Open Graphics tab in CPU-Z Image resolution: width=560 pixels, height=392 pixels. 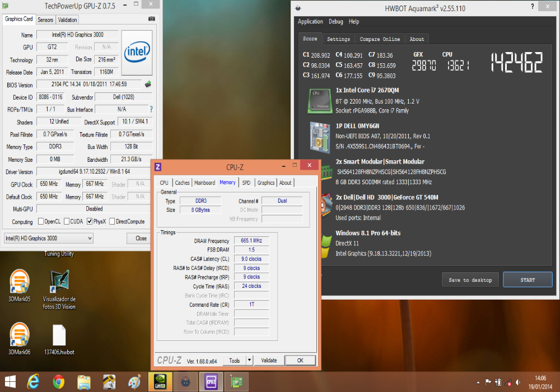[266, 183]
